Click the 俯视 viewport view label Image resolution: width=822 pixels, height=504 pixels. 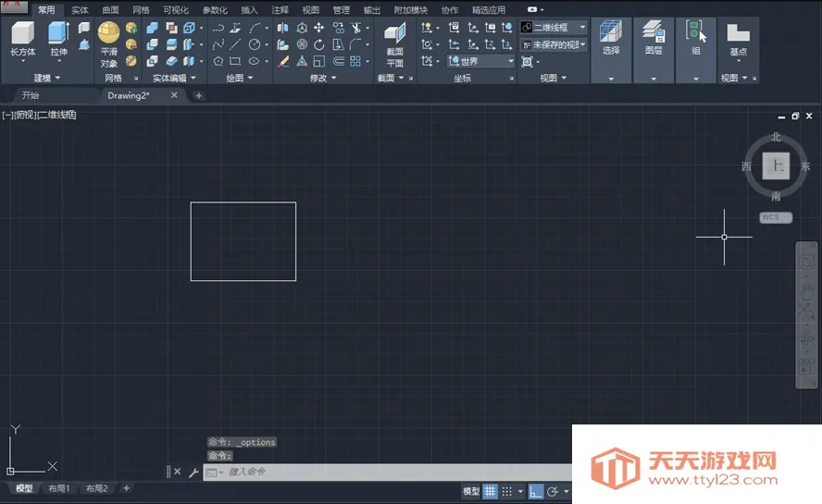point(25,115)
